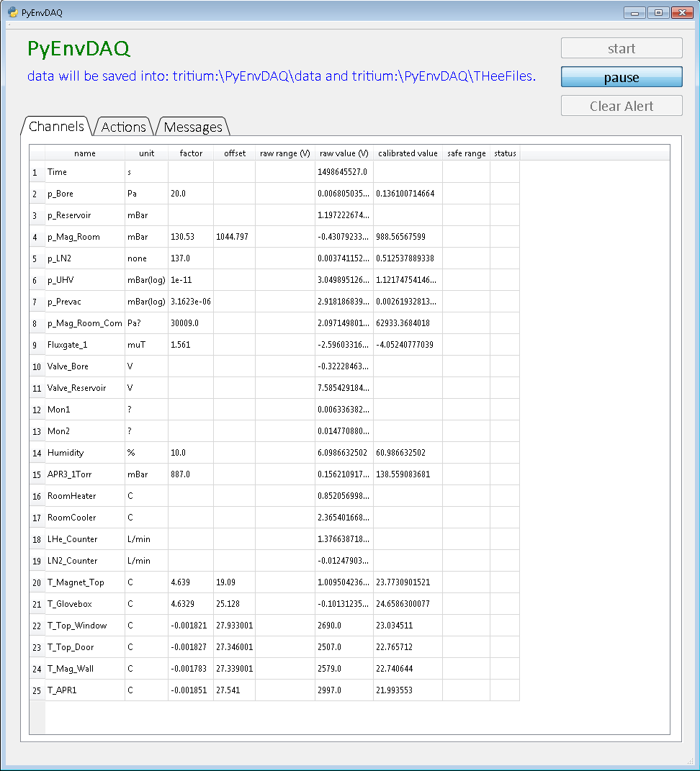Select the 'p_UHV' name cell
Viewport: 700px width, 771px height.
tap(85, 280)
